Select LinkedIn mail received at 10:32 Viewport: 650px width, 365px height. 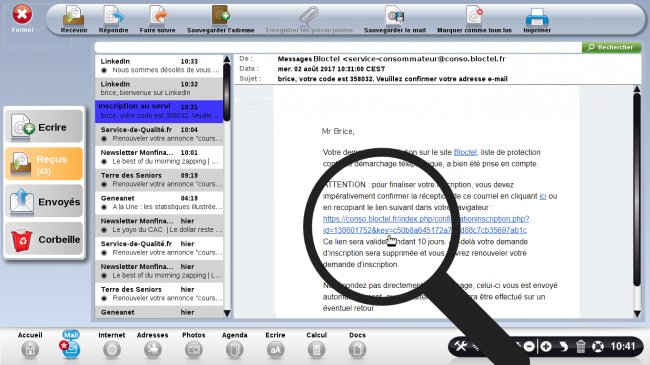[159, 88]
